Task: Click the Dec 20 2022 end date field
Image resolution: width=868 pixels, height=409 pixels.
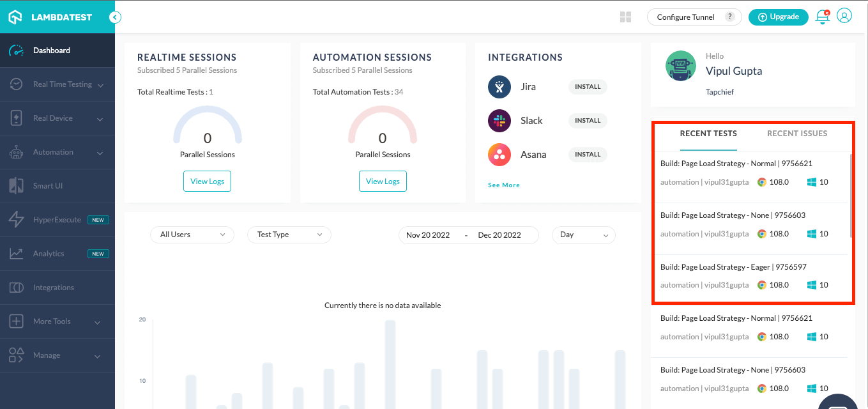Action: click(499, 235)
